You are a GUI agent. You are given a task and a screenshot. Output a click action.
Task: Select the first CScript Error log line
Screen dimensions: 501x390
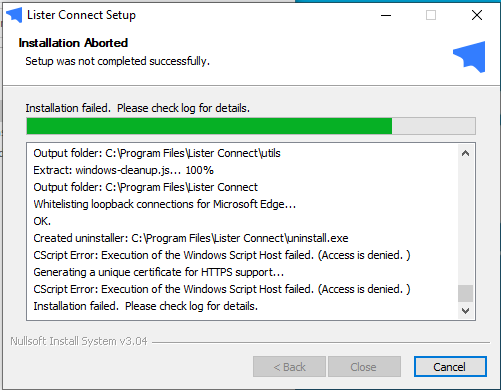(x=222, y=255)
